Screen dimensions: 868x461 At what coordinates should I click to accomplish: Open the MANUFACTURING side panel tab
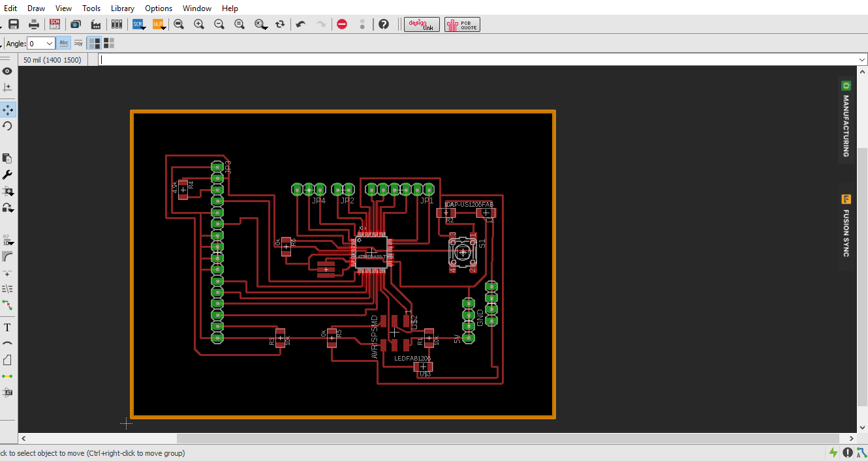846,119
